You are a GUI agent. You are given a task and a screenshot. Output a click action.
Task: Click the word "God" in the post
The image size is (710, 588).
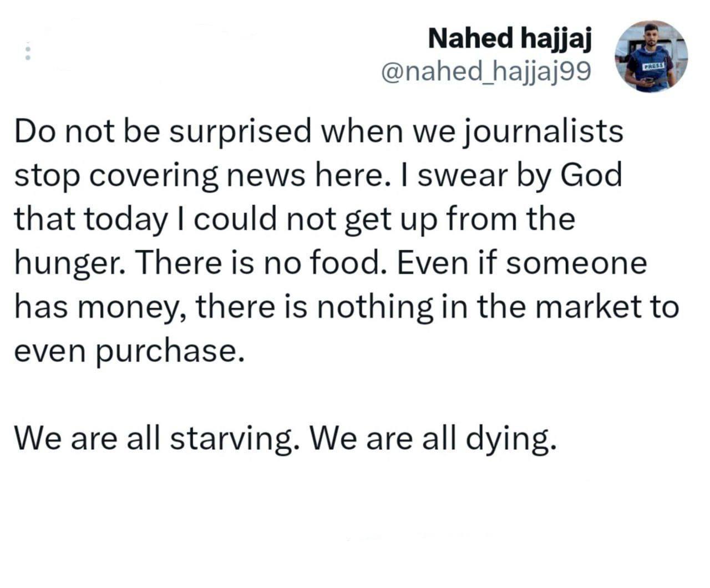pyautogui.click(x=591, y=175)
